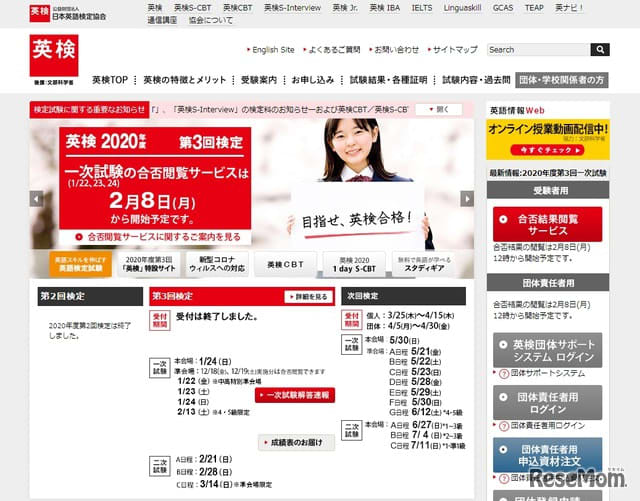Open 団体責任者用申込資材注文 blue button
Screen dimensions: 640x501
547,455
